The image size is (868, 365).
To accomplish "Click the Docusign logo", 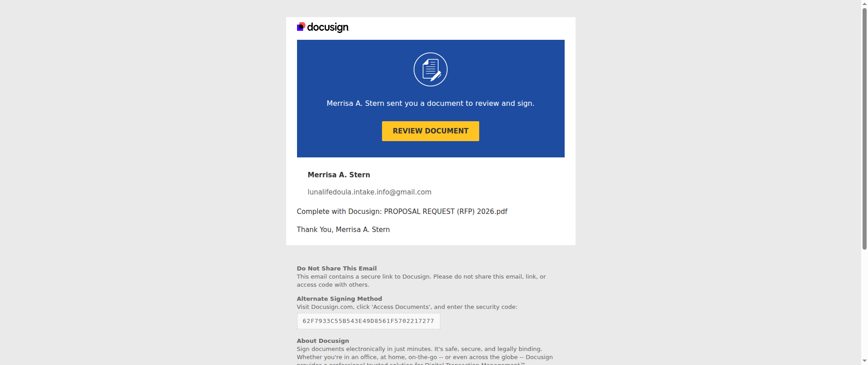I will 323,28.
